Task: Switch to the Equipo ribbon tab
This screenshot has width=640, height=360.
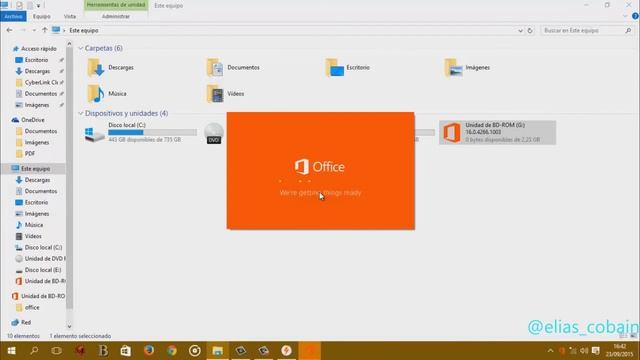Action: pos(42,16)
